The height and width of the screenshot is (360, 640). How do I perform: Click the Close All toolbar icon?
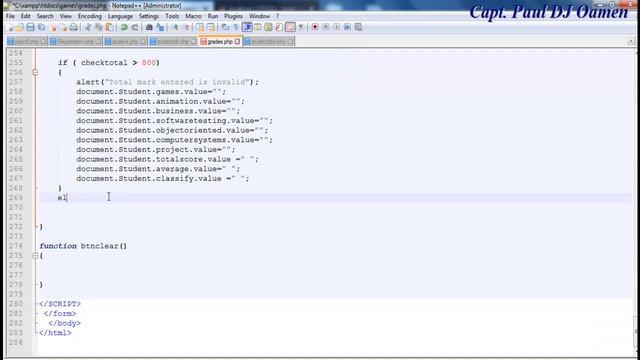point(63,27)
